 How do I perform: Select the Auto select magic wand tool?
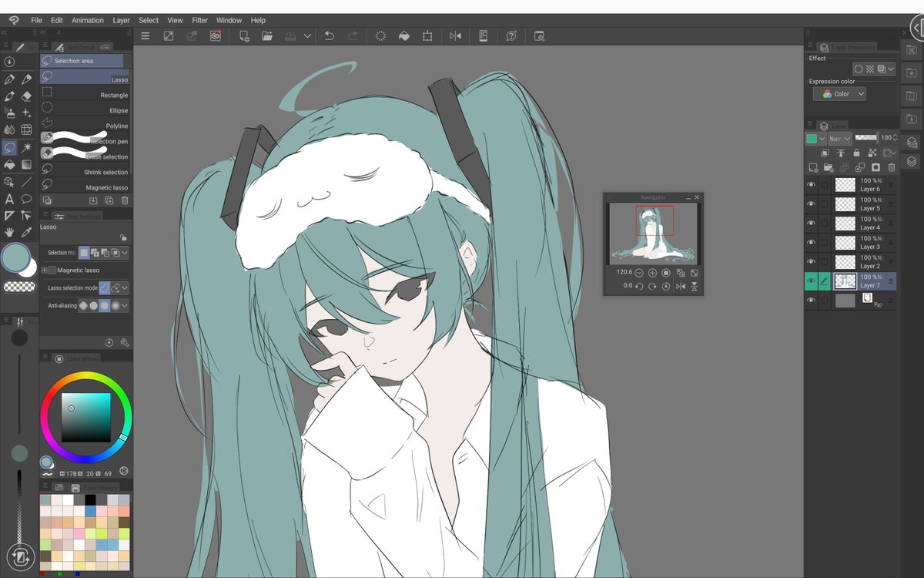pyautogui.click(x=27, y=147)
